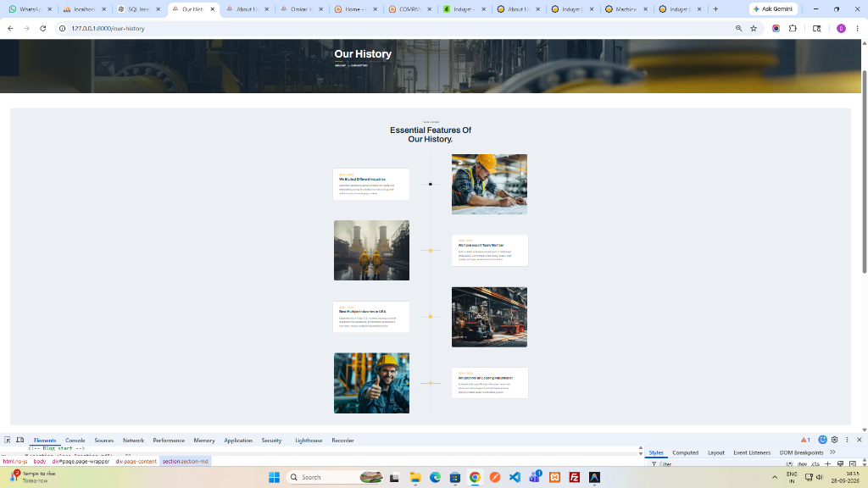Activate the DevTools inspect element picker

click(7, 440)
